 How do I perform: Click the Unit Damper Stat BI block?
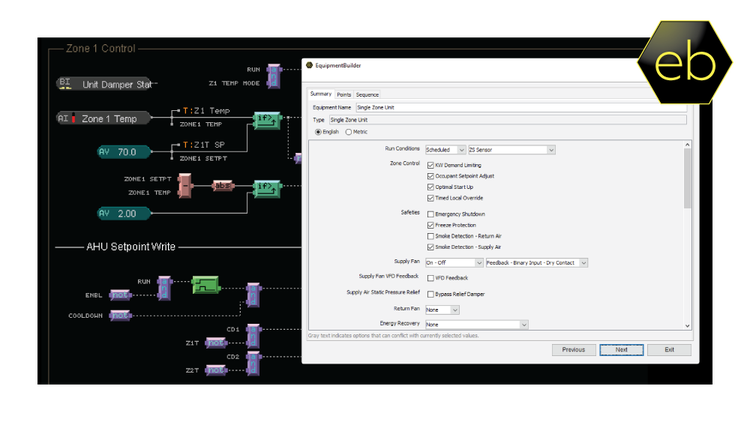click(105, 84)
